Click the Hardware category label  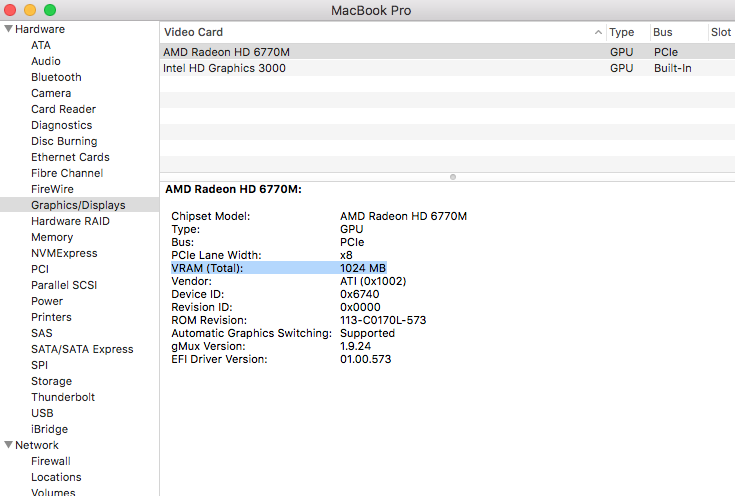(40, 29)
